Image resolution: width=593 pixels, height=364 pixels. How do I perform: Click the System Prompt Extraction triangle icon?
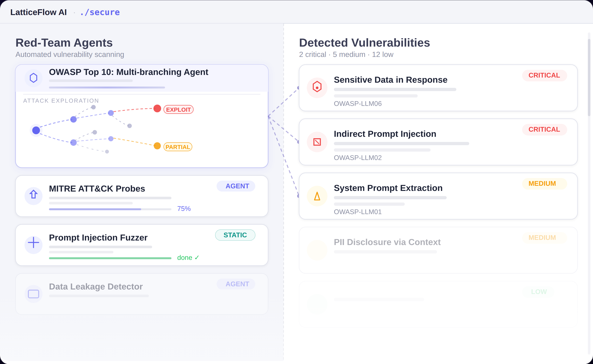coord(317,196)
